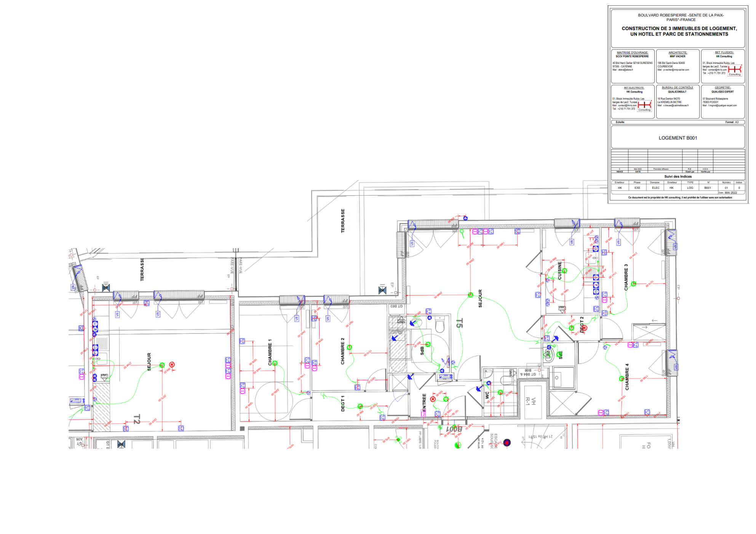
Task: Click the LOGEMENT B001 title field
Action: pos(678,138)
